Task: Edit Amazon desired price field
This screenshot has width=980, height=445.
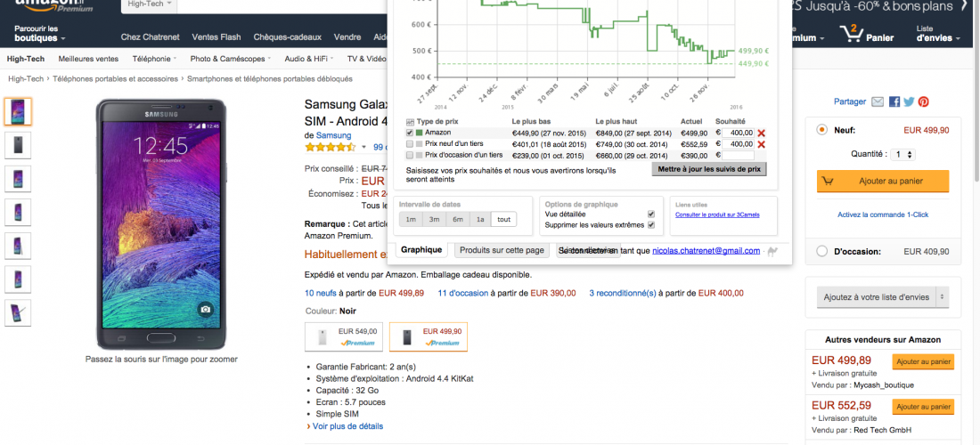Action: point(738,133)
